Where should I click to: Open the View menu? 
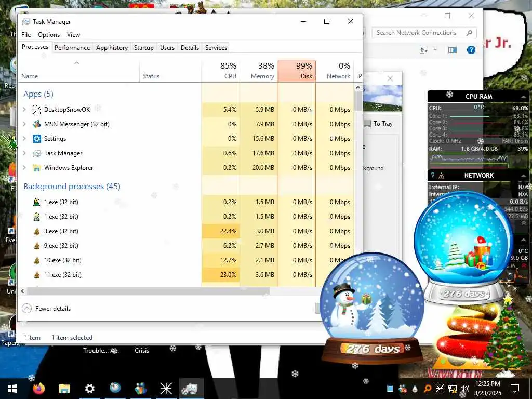click(x=73, y=35)
